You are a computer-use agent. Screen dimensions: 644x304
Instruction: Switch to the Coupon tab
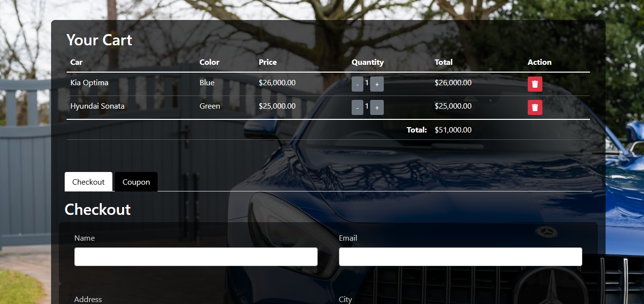(x=136, y=182)
